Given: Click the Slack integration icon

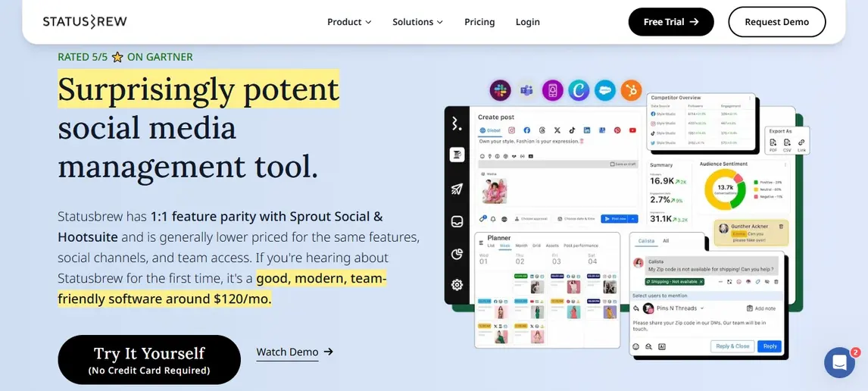Looking at the screenshot, I should click(500, 91).
